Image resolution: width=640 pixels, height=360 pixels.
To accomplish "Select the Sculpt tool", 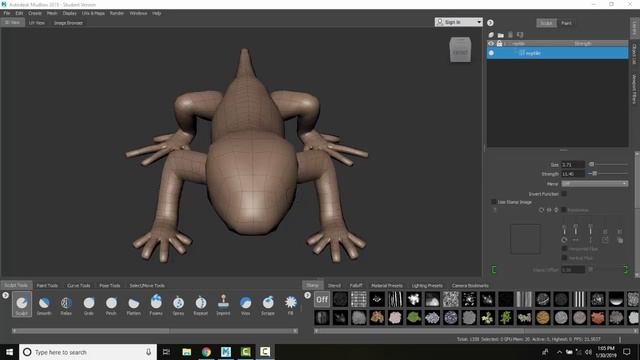I will click(x=22, y=304).
